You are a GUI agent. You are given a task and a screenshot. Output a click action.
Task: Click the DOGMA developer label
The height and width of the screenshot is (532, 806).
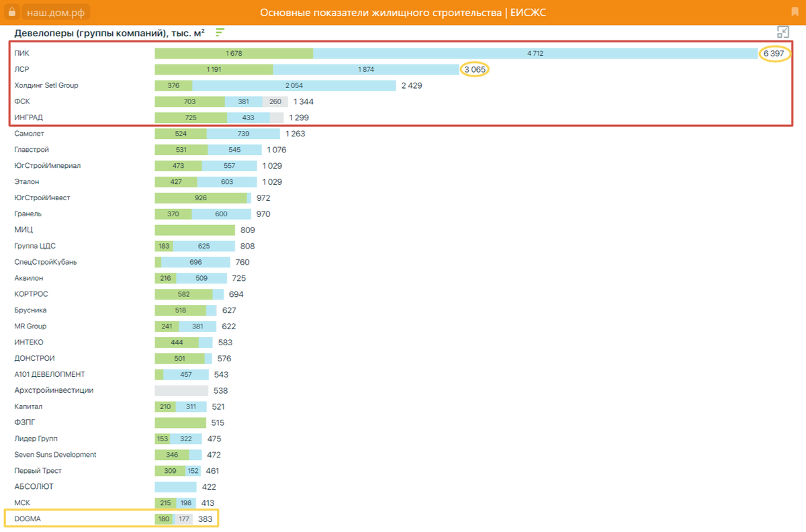(x=28, y=519)
